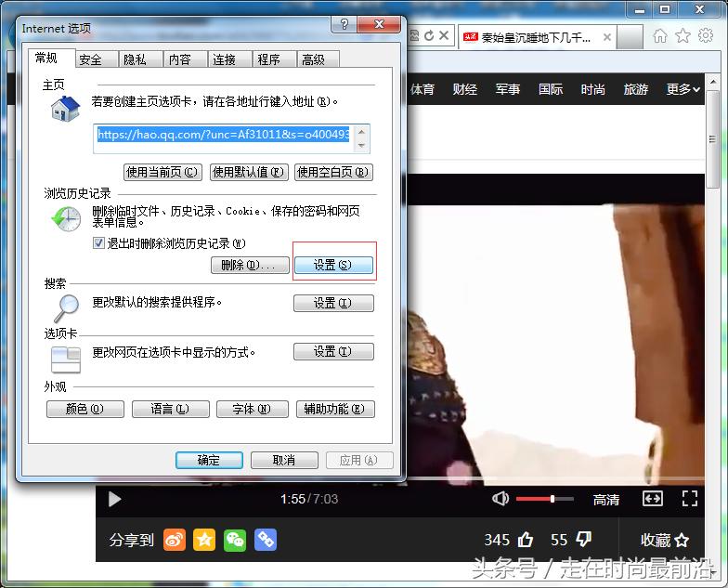Toggle 退出时删除浏览历史记录 checkbox
The image size is (728, 588).
click(x=98, y=243)
